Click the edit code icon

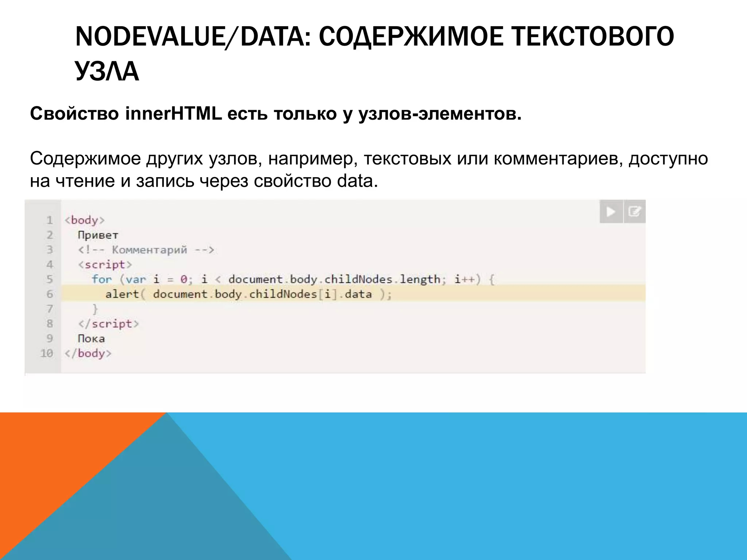tap(635, 211)
